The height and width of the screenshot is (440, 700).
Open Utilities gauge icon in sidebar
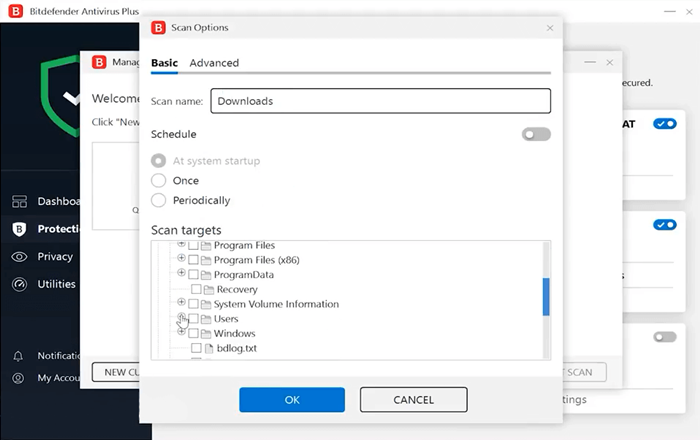pos(19,284)
